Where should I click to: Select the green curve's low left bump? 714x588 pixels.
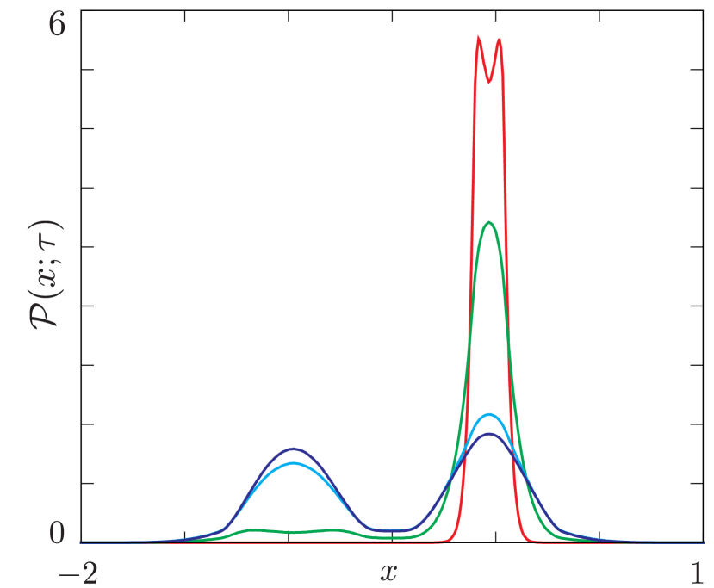tap(254, 530)
